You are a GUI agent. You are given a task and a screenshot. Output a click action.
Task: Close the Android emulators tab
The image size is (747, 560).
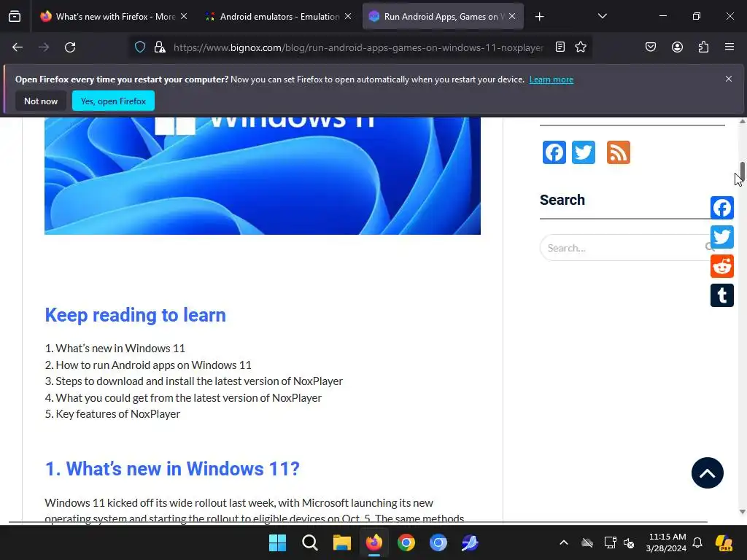(348, 16)
